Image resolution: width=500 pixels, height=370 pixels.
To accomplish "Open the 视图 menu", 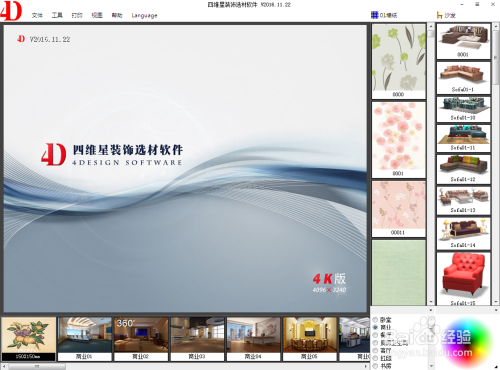I will [x=97, y=15].
